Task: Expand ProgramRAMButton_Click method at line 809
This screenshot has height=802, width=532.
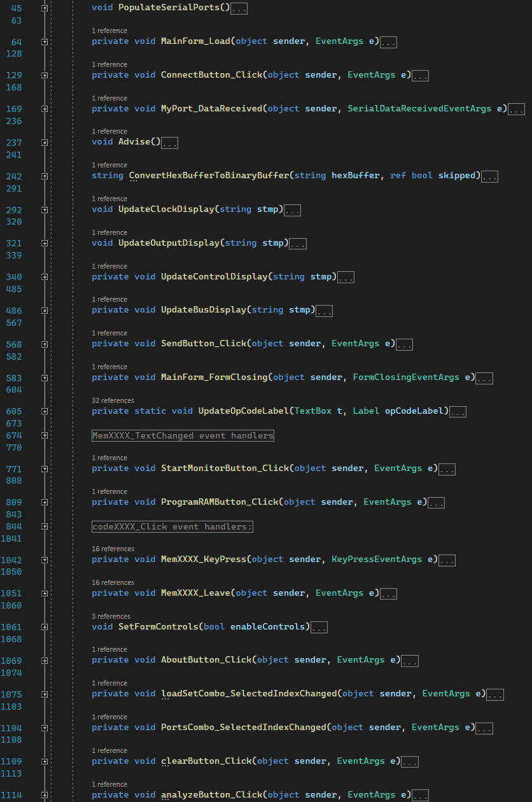Action: pyautogui.click(x=45, y=503)
